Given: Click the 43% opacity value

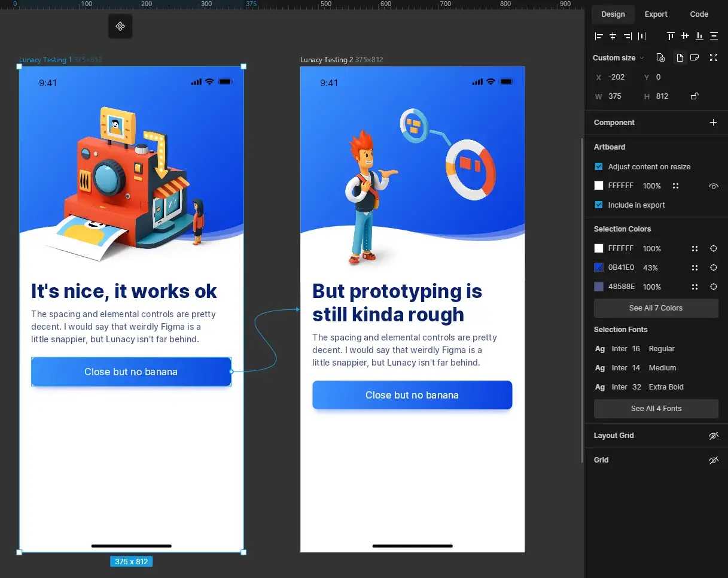Looking at the screenshot, I should [651, 268].
